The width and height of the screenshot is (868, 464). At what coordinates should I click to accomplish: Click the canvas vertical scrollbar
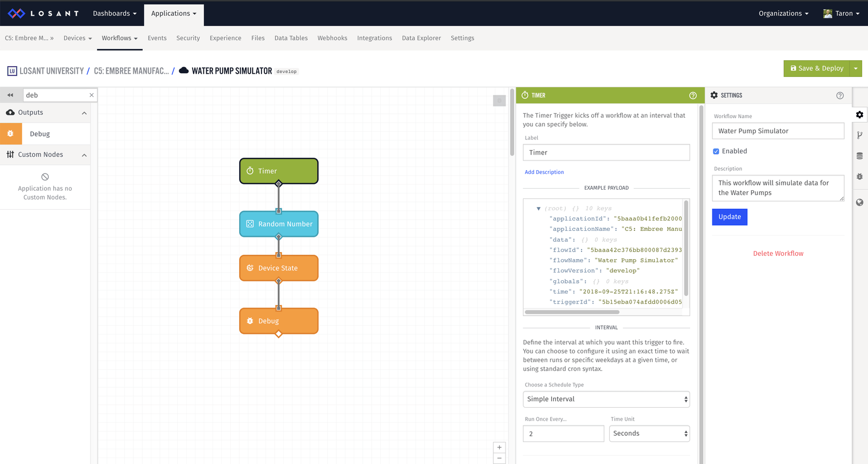[512, 123]
